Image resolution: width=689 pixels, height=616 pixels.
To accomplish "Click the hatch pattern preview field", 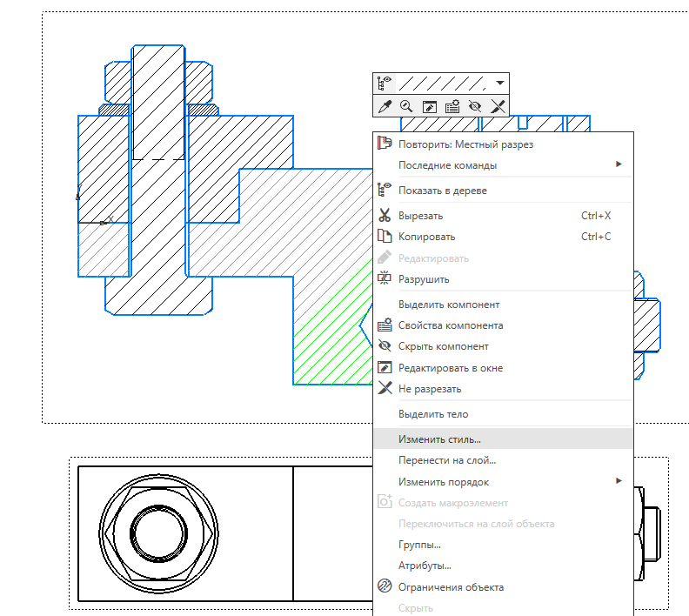I will [x=443, y=83].
